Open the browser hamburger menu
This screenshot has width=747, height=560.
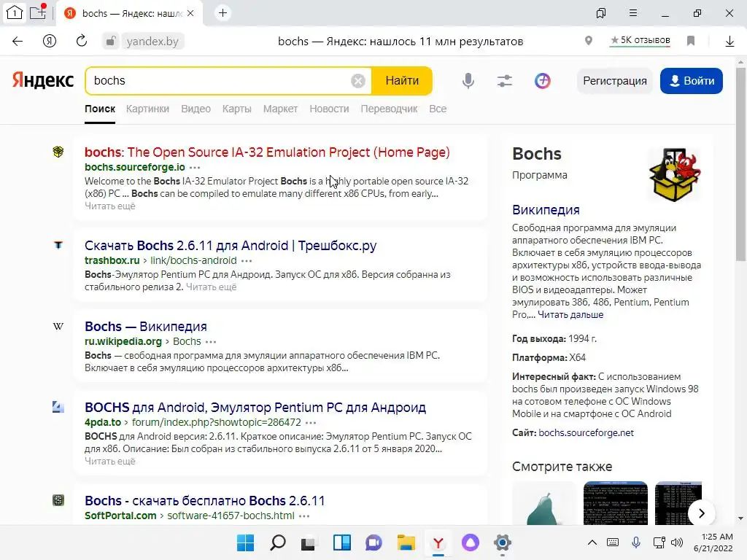[x=633, y=13]
